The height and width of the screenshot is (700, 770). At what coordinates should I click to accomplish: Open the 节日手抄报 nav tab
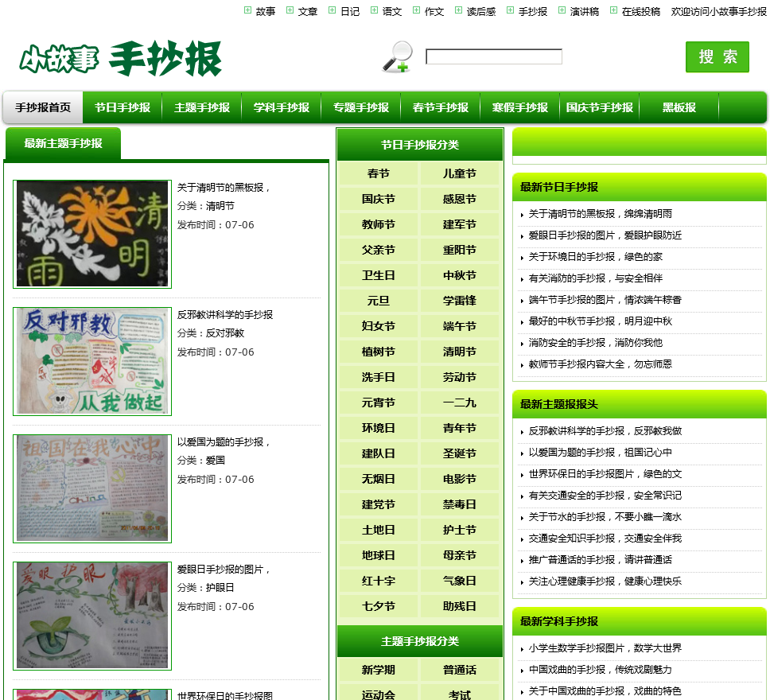click(122, 107)
